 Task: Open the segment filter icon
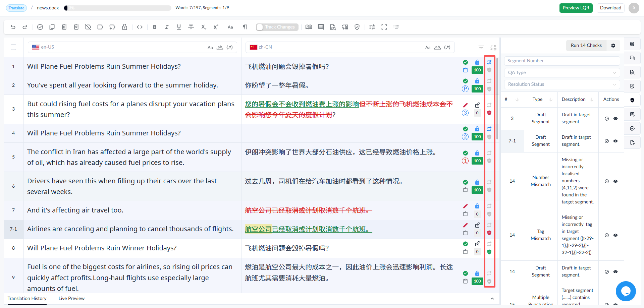click(481, 48)
